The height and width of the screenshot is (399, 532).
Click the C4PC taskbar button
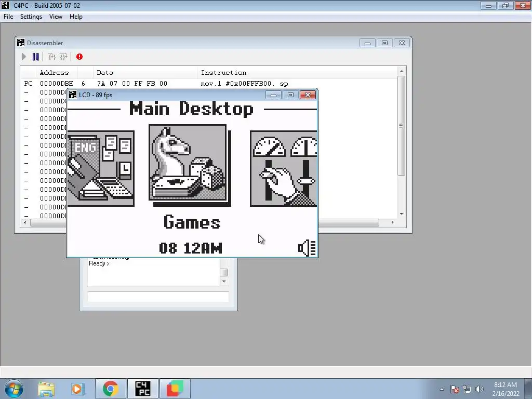click(142, 389)
